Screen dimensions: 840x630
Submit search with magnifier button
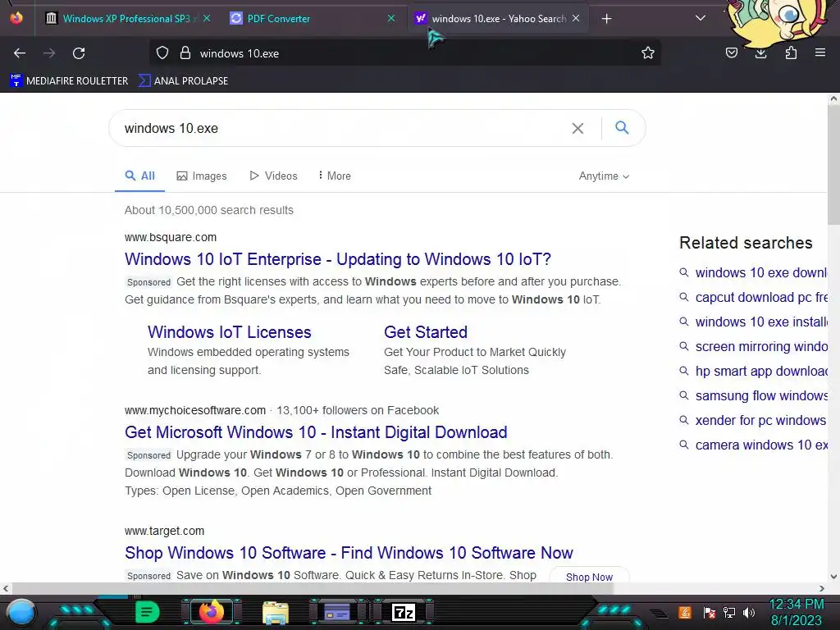point(622,127)
